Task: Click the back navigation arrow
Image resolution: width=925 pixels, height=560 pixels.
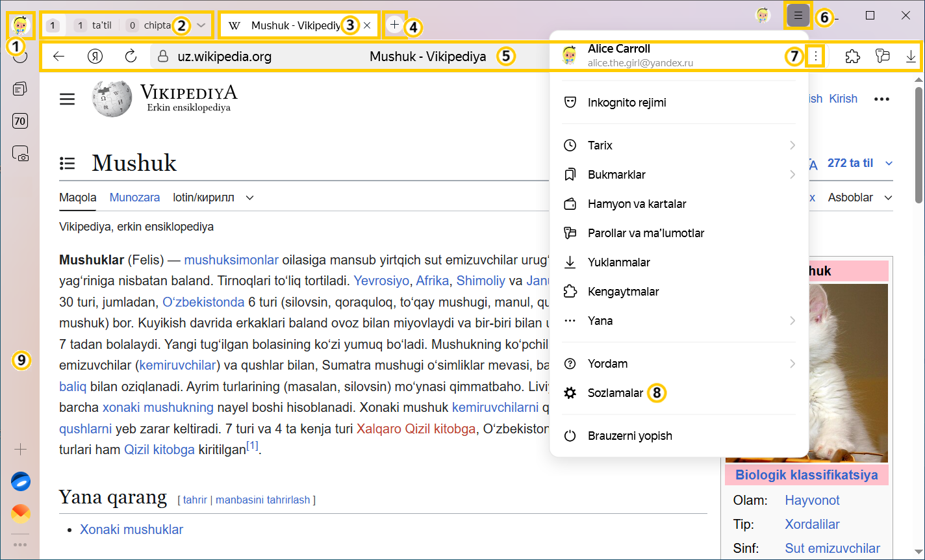Action: 59,57
